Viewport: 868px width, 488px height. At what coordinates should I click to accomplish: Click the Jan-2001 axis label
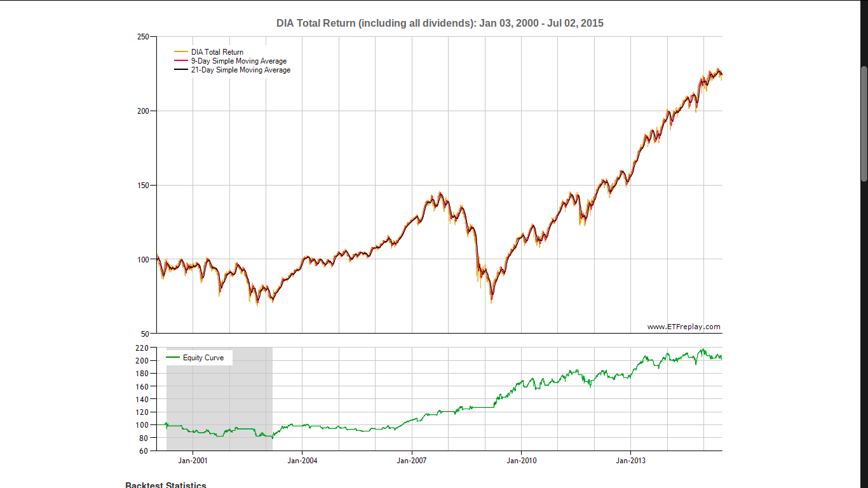click(193, 461)
